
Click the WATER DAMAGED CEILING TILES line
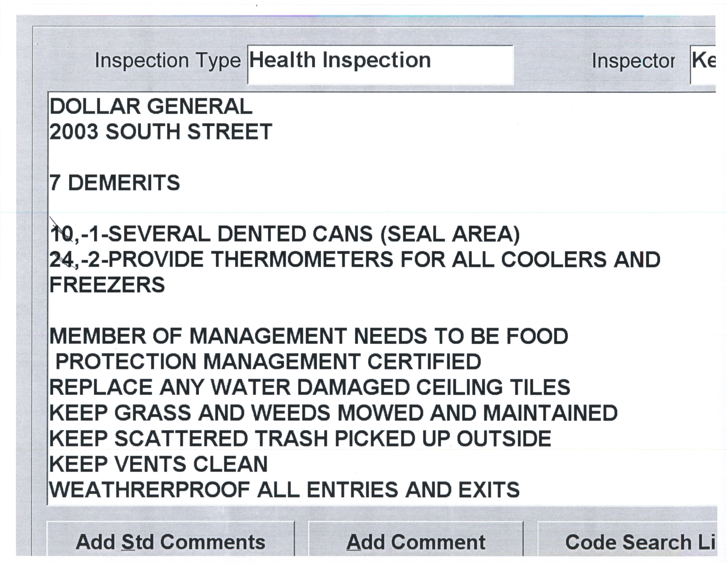(x=310, y=387)
